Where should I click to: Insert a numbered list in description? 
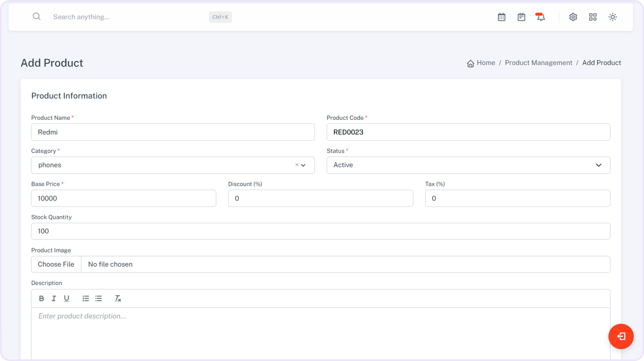[85, 298]
